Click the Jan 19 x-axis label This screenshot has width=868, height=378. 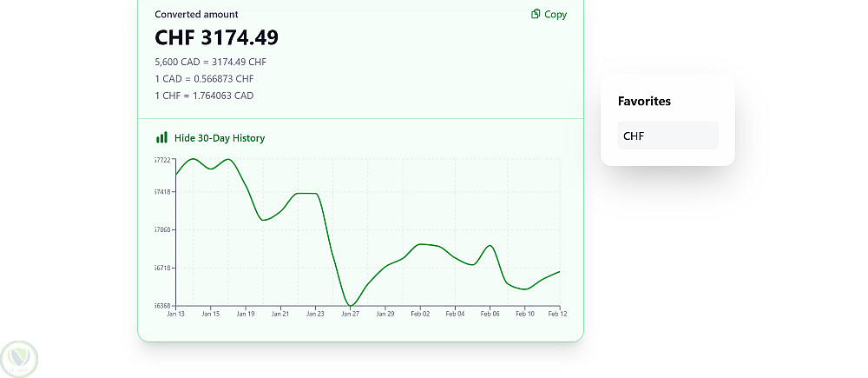(246, 314)
